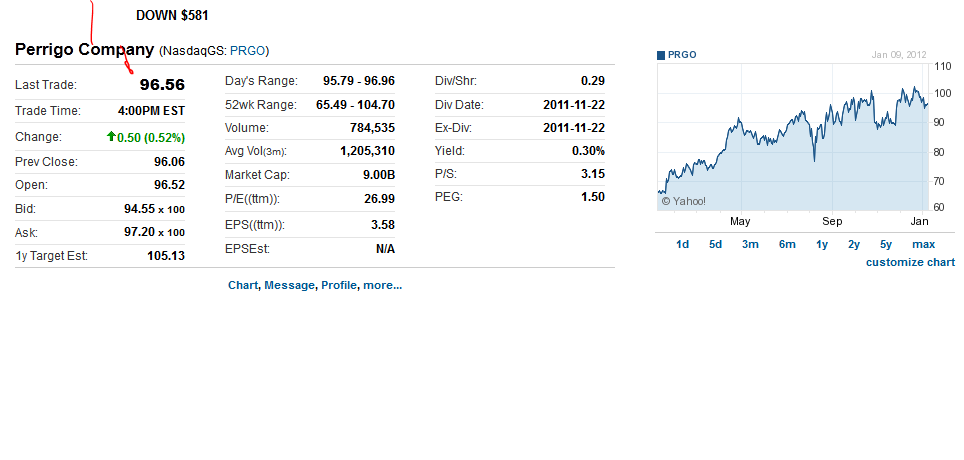
Task: Select the 1y chart range
Action: (822, 244)
